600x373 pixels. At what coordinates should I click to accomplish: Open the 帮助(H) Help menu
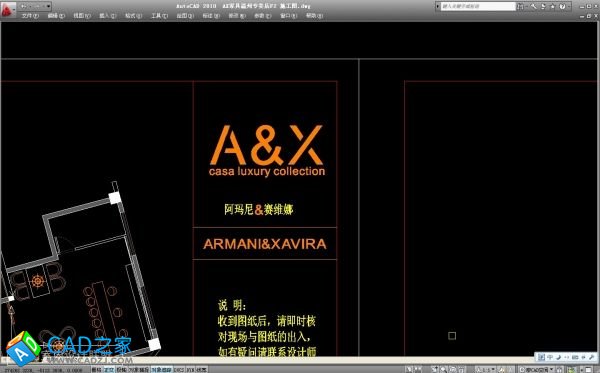tap(315, 16)
